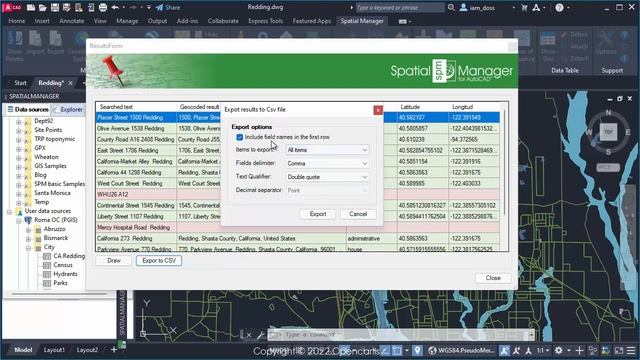Viewport: 640px width, 360px height.
Task: Select the WHU26 A12 result row
Action: click(298, 194)
